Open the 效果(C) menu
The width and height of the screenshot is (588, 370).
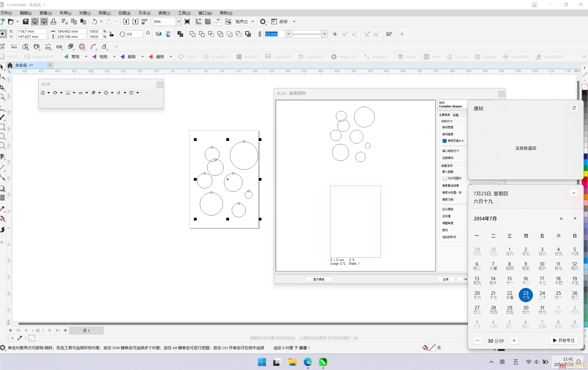click(x=104, y=13)
